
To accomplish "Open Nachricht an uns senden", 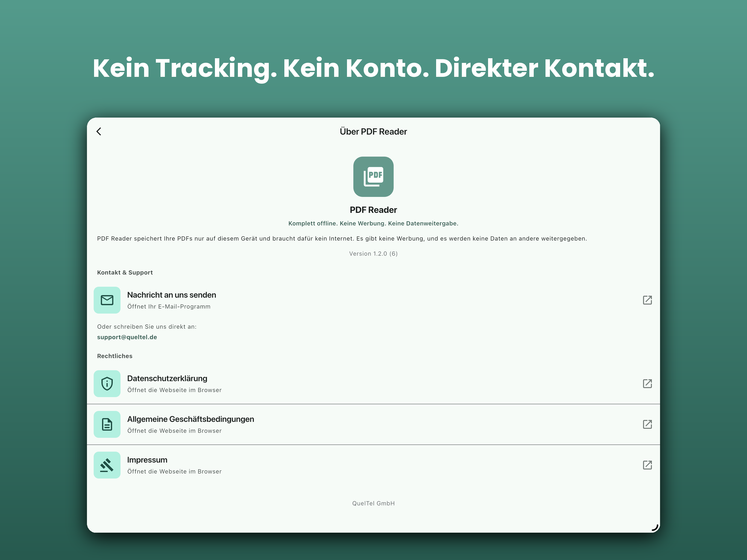I will point(373,300).
